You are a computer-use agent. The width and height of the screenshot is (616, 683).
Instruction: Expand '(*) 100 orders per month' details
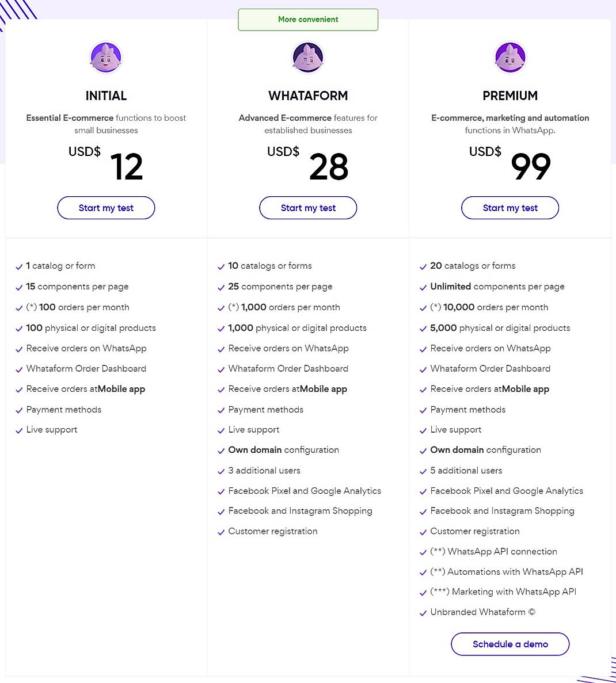pos(78,307)
